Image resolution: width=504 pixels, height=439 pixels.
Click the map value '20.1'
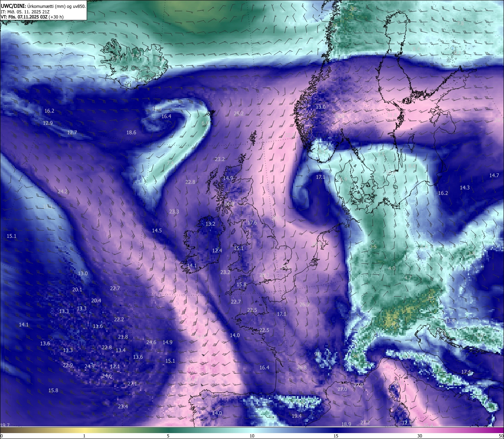point(77,290)
